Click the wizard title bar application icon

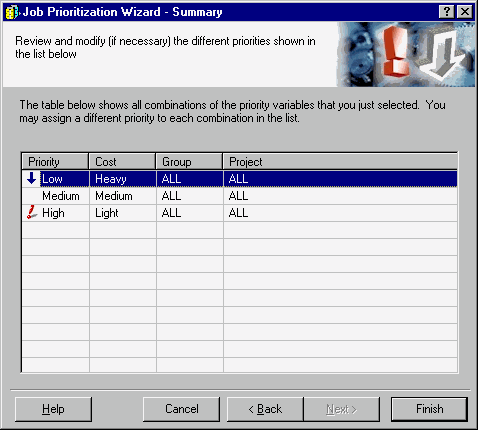click(12, 12)
